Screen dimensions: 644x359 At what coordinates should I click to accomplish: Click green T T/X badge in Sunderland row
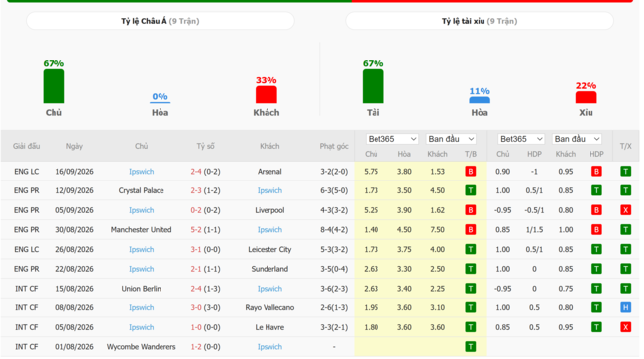pos(625,269)
